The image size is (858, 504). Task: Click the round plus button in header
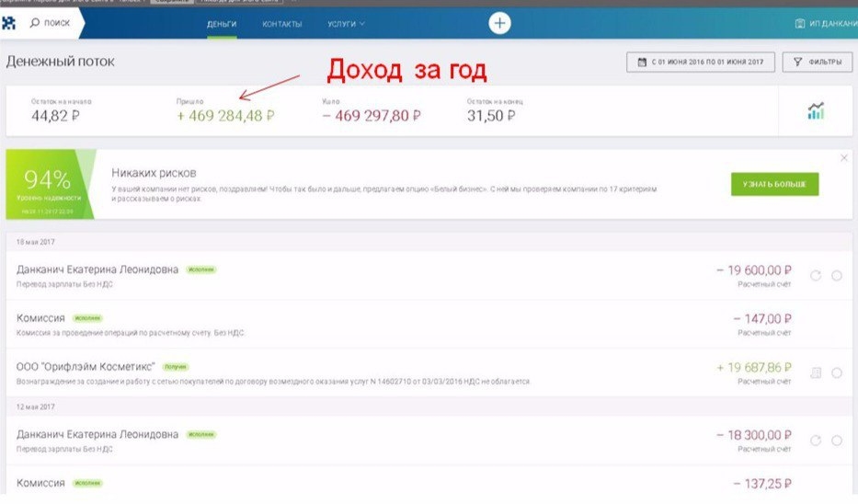(499, 24)
